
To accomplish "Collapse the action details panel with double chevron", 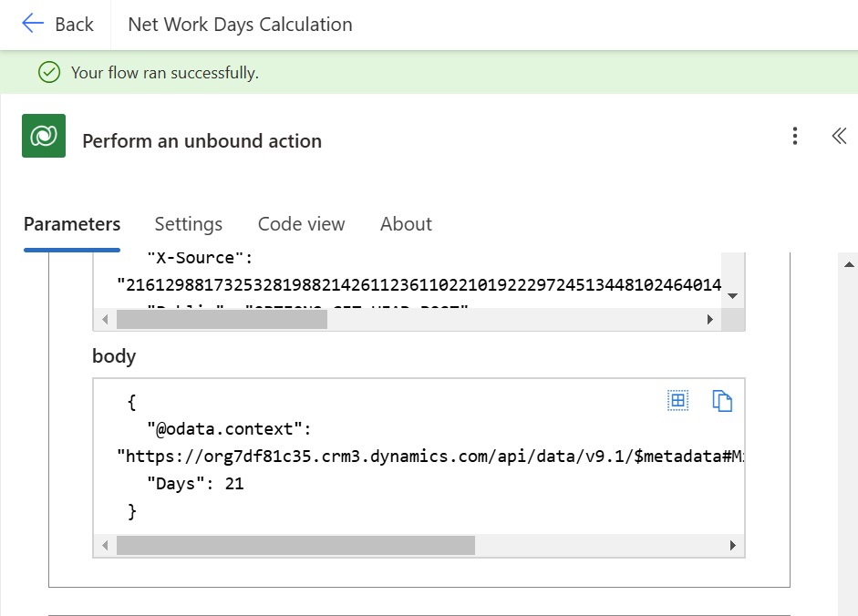I will [x=839, y=136].
